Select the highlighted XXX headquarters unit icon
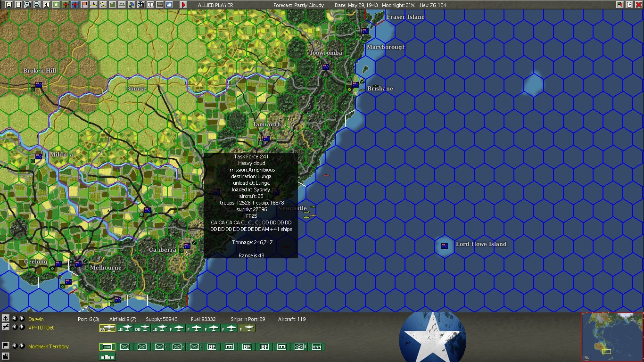 pyautogui.click(x=107, y=347)
